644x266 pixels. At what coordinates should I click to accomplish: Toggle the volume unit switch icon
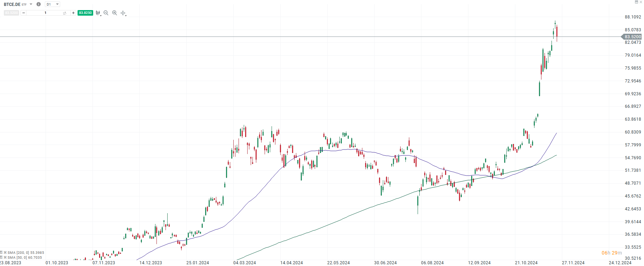(x=65, y=13)
